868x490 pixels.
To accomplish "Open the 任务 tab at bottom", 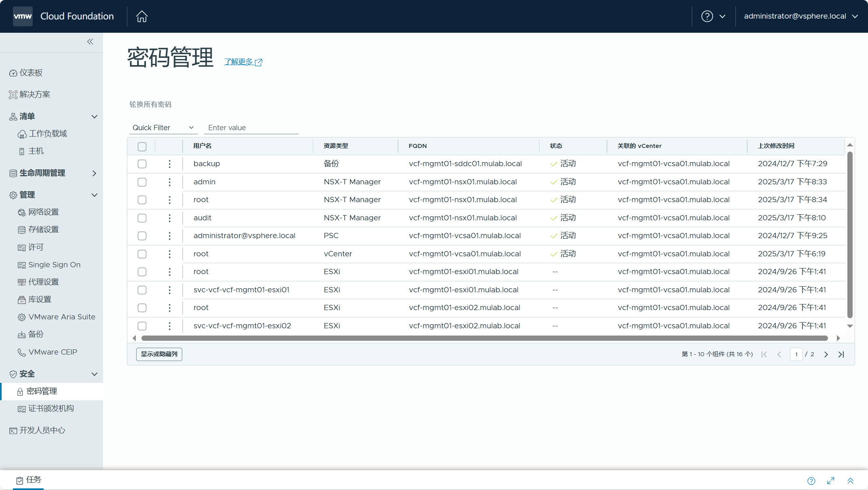I will click(x=29, y=480).
